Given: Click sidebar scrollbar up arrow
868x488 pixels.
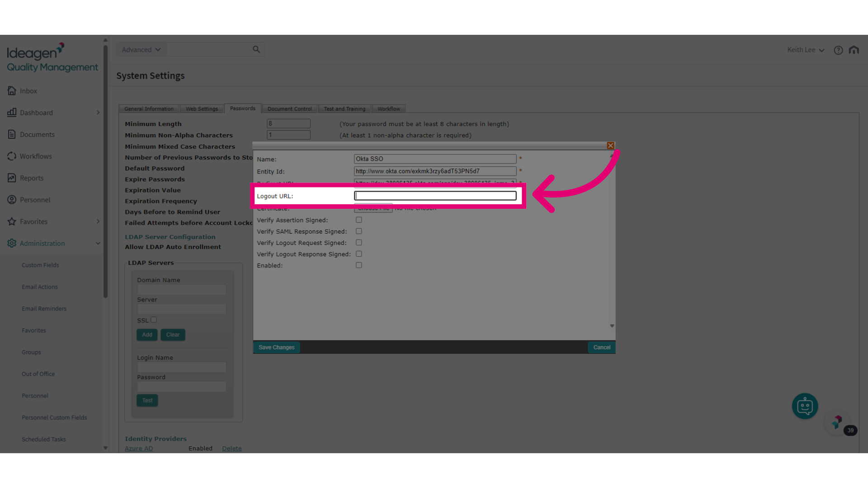Looking at the screenshot, I should point(105,40).
